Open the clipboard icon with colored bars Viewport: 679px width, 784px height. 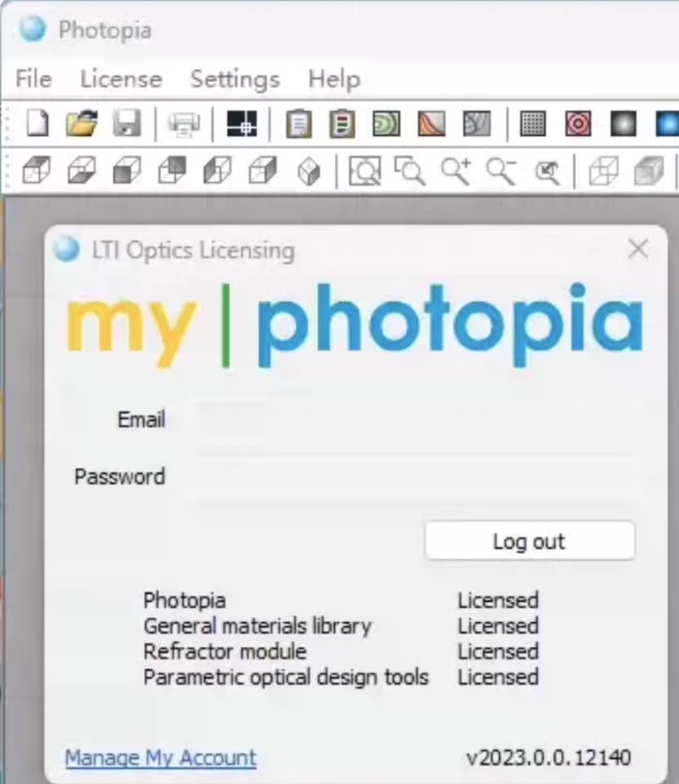(x=342, y=123)
